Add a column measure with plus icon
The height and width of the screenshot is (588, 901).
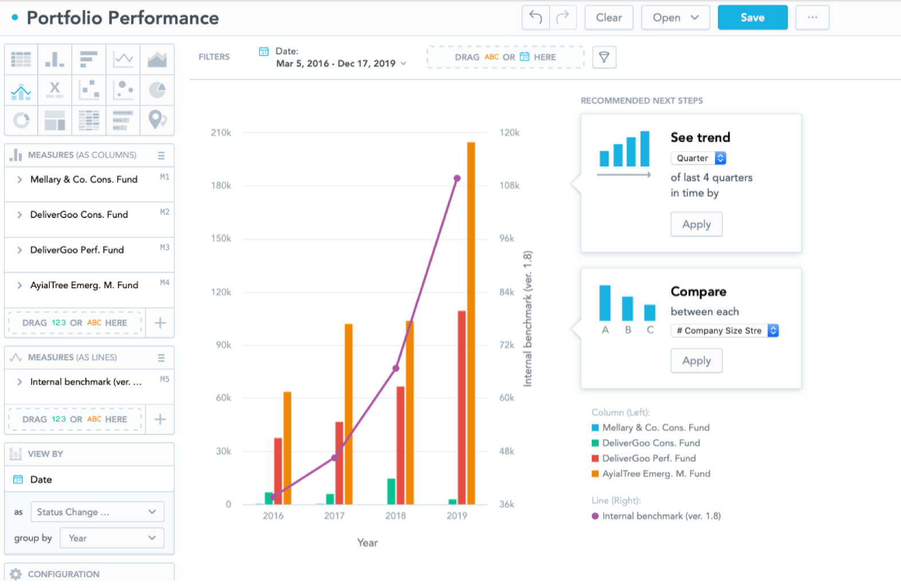click(x=160, y=323)
